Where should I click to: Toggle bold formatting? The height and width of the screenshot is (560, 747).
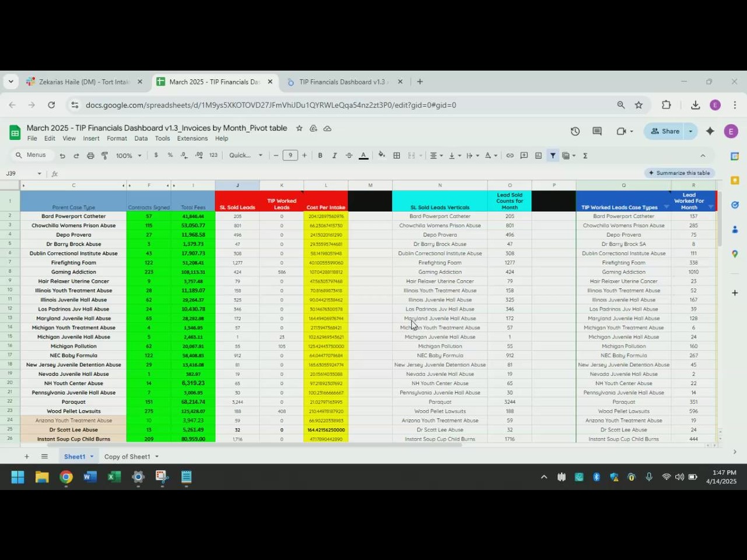click(x=320, y=155)
